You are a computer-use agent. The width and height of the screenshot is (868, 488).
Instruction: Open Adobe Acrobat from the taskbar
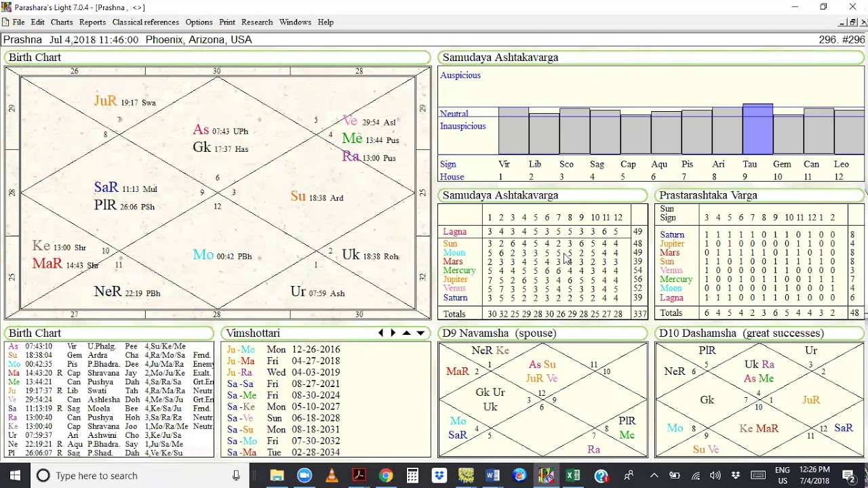[x=359, y=476]
